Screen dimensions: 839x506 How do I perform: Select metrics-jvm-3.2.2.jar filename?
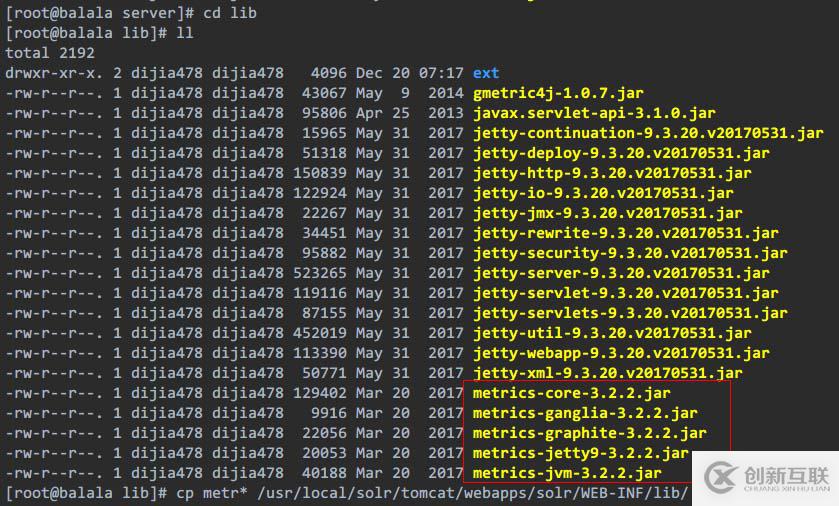[567, 473]
